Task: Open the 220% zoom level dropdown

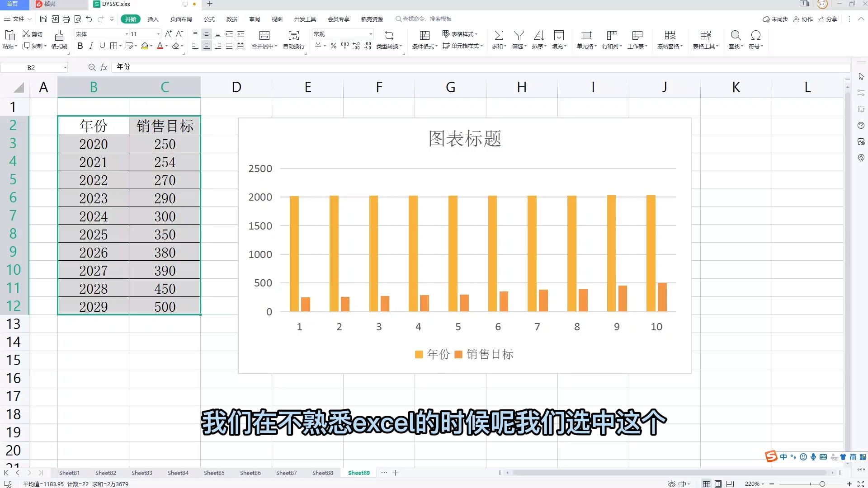Action: coord(755,484)
